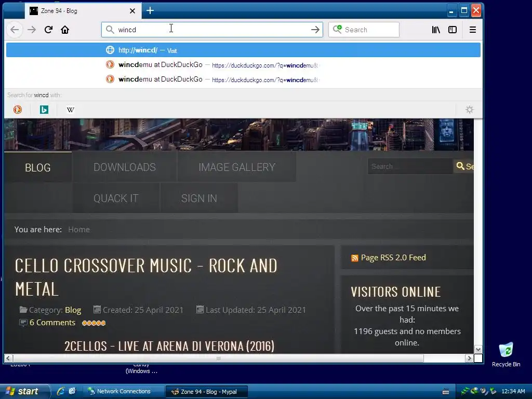Open the hamburger application menu

click(x=473, y=30)
